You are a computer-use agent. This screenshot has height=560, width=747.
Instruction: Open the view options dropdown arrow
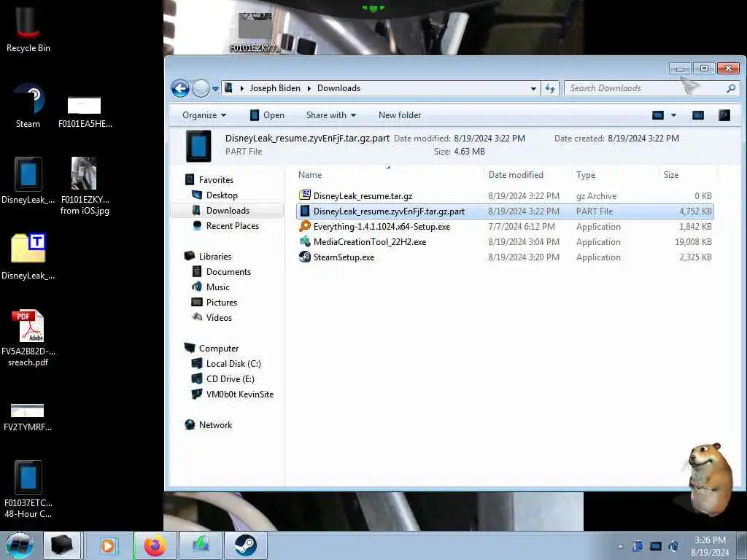[x=673, y=115]
